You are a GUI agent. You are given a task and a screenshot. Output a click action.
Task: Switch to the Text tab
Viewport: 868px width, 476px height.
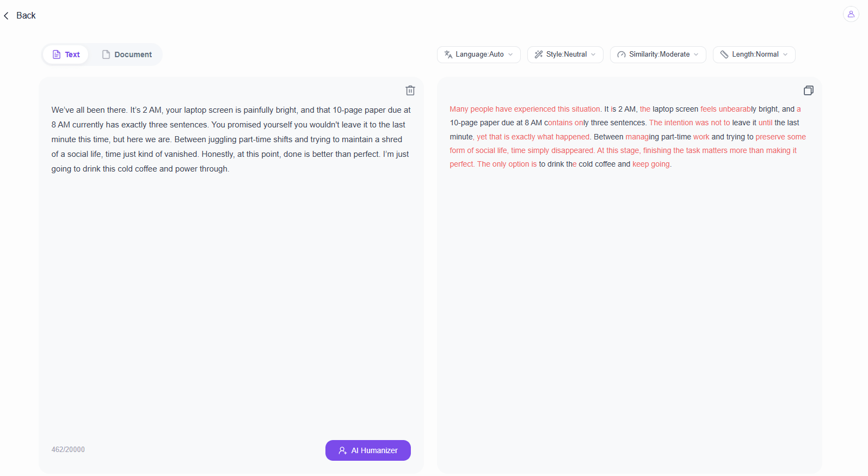66,54
